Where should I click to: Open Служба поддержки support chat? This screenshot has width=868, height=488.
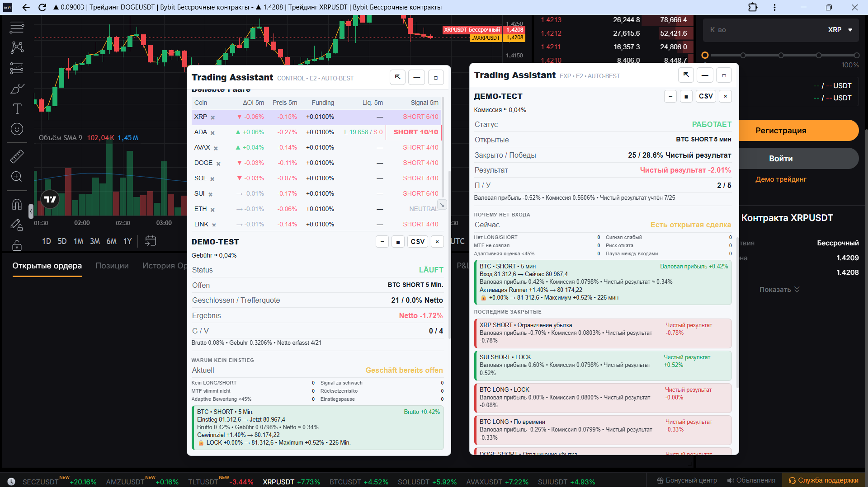click(x=823, y=480)
